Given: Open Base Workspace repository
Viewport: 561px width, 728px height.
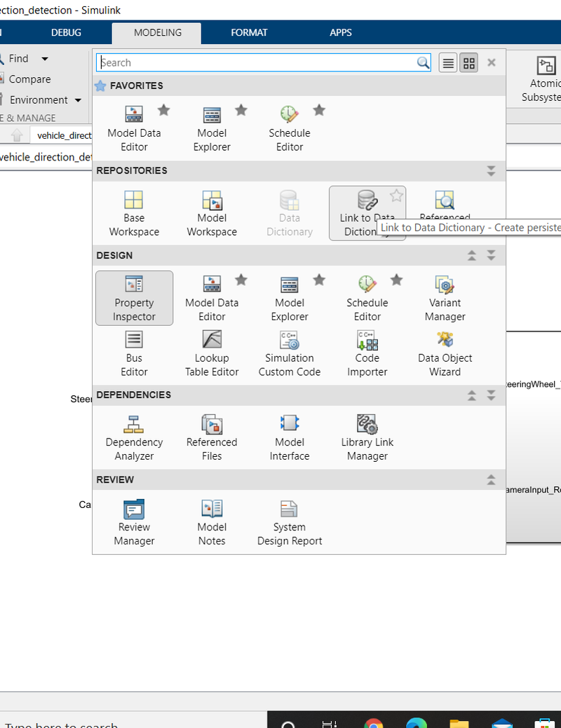Looking at the screenshot, I should [134, 214].
